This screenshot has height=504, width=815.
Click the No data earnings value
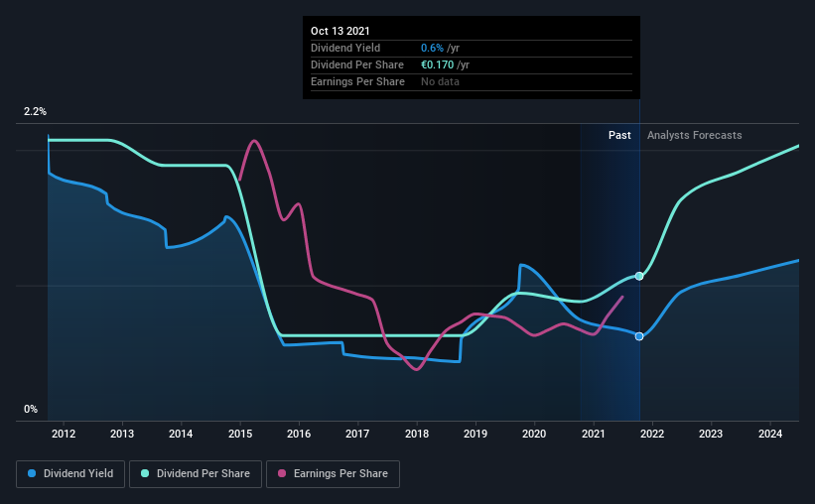pos(440,81)
